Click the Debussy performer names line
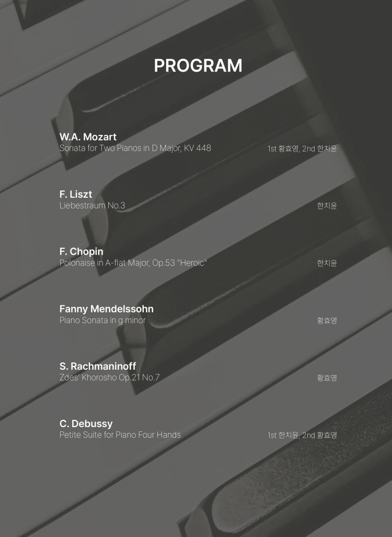This screenshot has width=392, height=537. click(x=302, y=435)
